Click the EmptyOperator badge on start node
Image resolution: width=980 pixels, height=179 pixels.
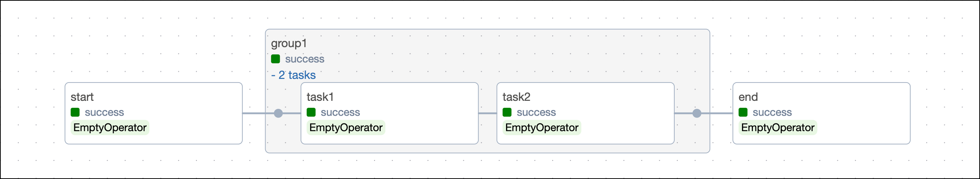click(x=110, y=128)
